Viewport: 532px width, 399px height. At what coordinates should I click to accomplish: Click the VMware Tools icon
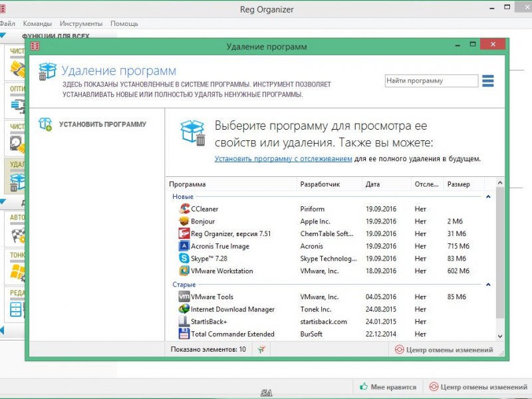pyautogui.click(x=184, y=297)
